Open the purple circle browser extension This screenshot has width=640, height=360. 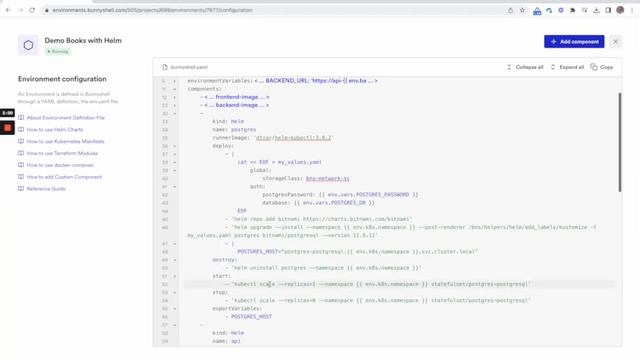click(561, 10)
